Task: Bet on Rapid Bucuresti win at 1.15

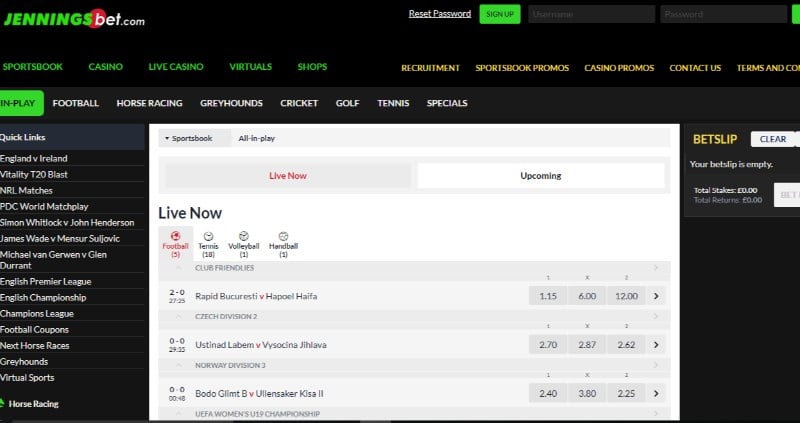Action: pyautogui.click(x=548, y=296)
